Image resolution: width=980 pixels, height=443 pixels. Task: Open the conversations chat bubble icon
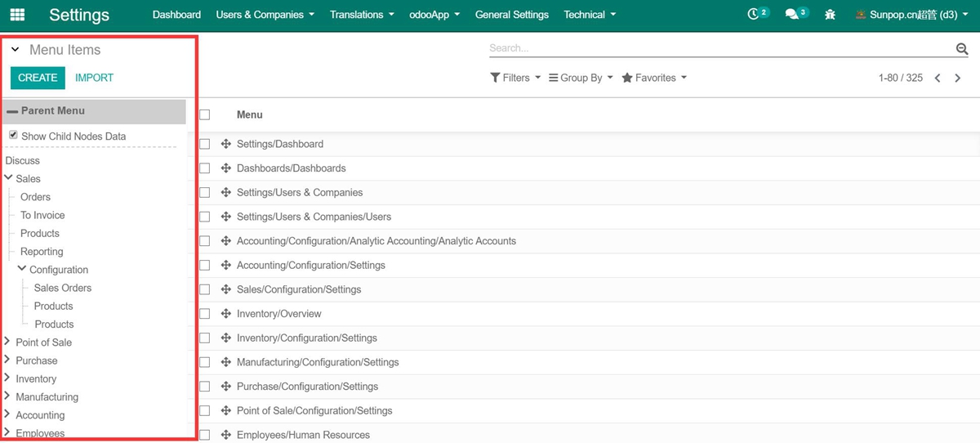pos(791,15)
